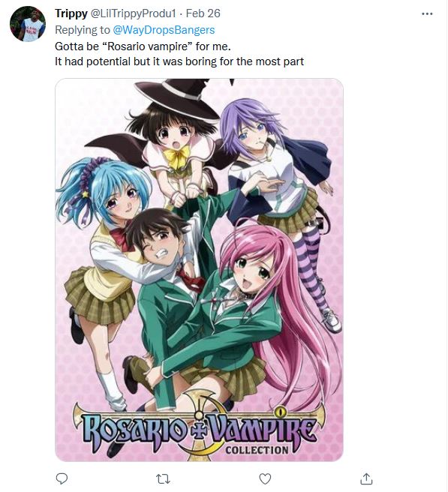Like the tweet with the heart icon

pyautogui.click(x=265, y=478)
